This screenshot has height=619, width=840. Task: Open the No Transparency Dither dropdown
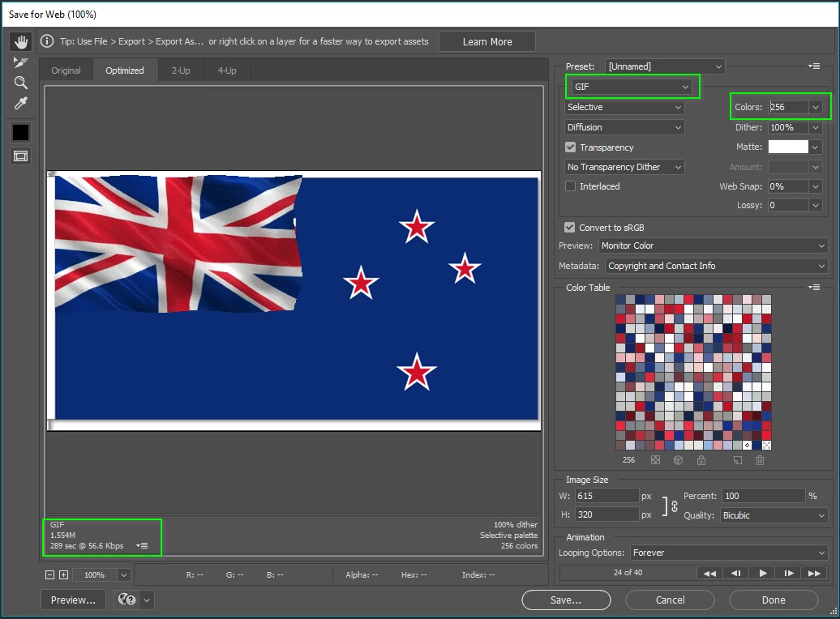tap(624, 167)
